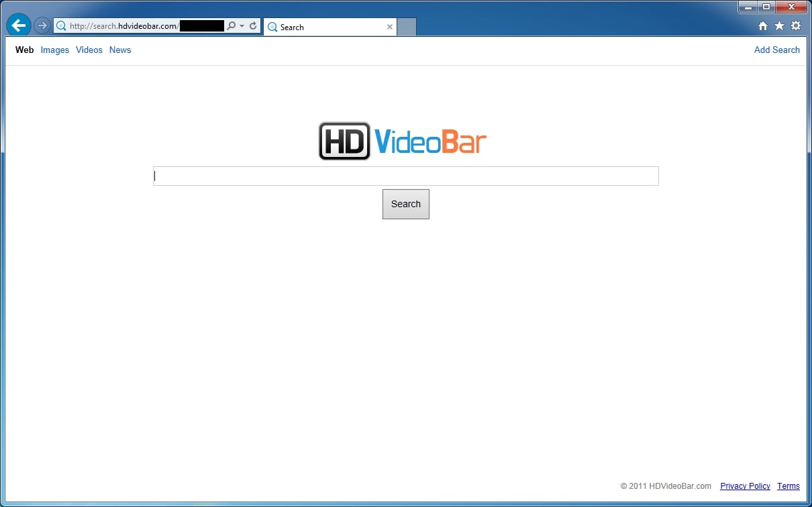Switch to News search category

click(120, 50)
